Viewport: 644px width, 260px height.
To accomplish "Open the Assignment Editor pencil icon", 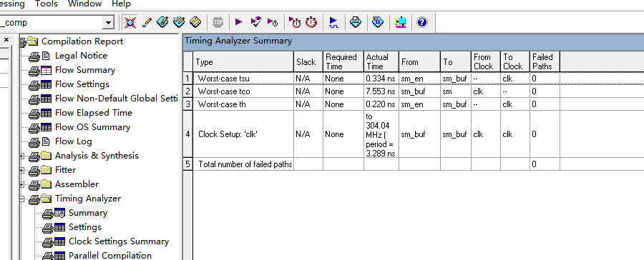I will tap(147, 22).
